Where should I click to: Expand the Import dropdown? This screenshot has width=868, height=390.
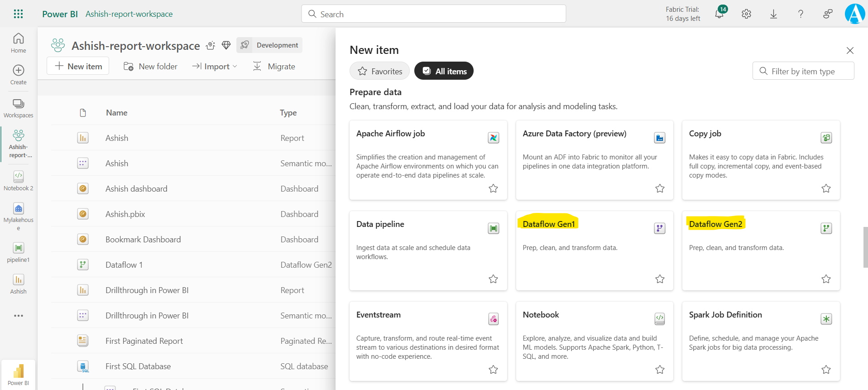pyautogui.click(x=215, y=67)
